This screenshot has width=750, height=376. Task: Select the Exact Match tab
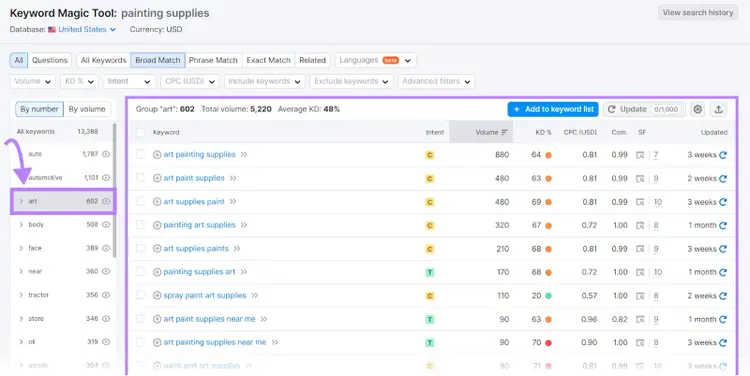268,60
